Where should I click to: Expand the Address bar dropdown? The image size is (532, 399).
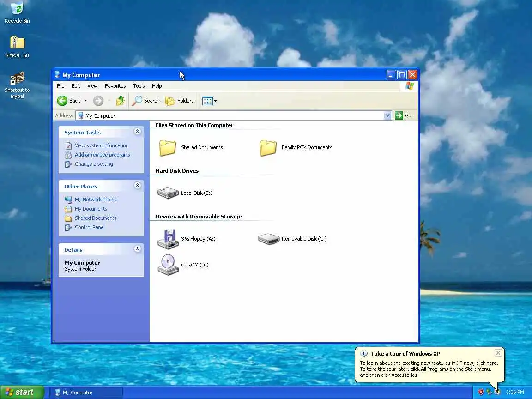click(x=387, y=115)
